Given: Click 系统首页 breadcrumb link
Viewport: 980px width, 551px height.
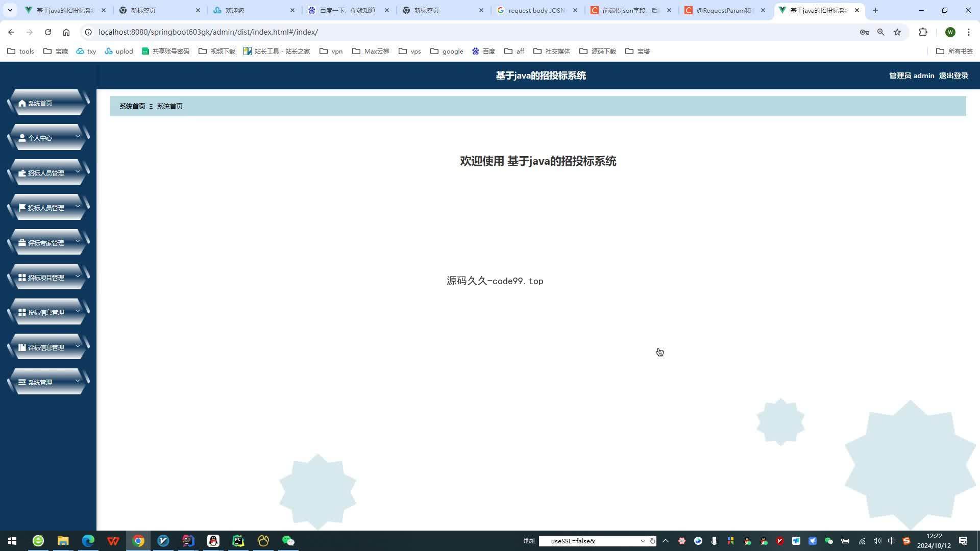Looking at the screenshot, I should (x=132, y=106).
